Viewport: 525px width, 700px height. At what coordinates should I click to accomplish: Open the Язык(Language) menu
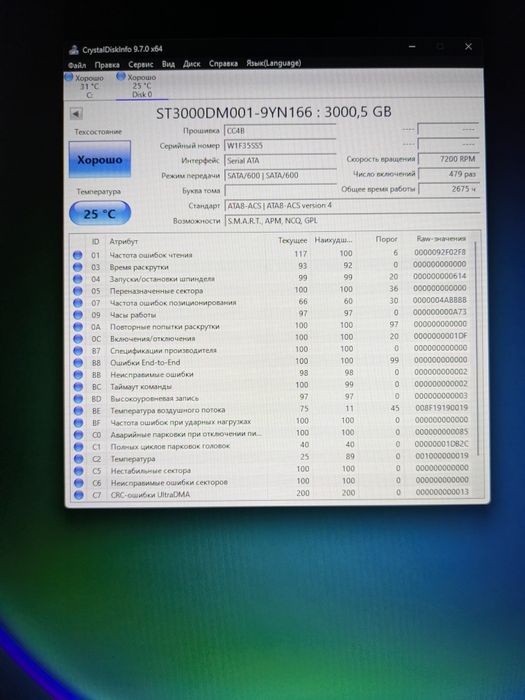pos(274,63)
